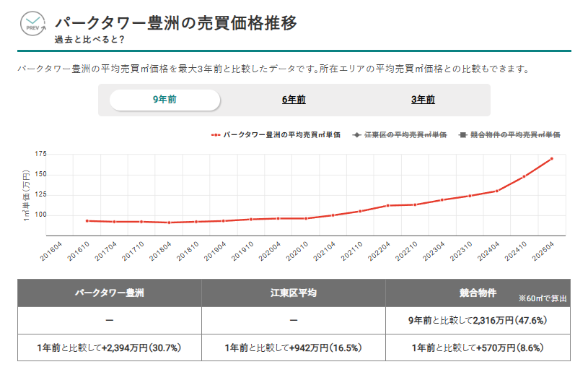Click the +2,394万円(30.7%) comparison cell
588x367 pixels.
[x=110, y=347]
